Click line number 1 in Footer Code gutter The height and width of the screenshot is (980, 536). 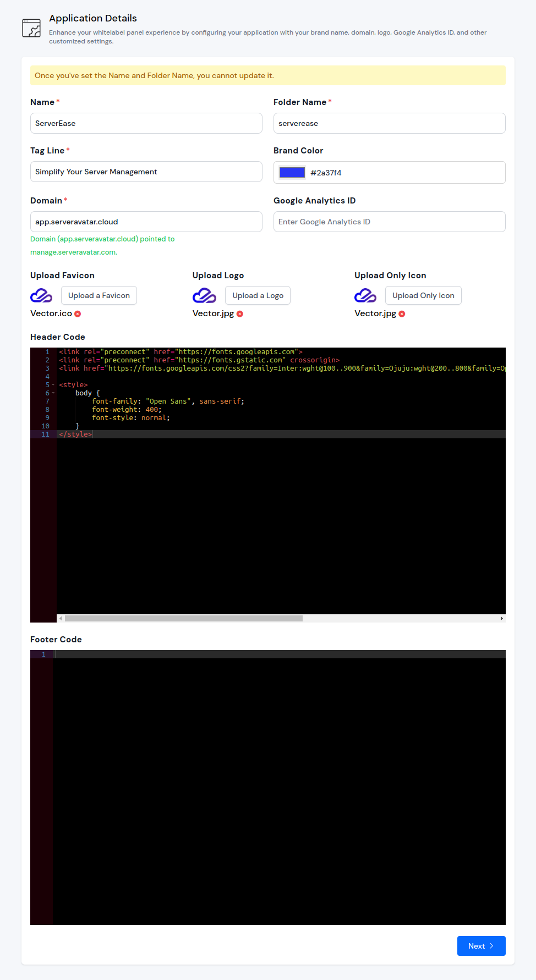tap(43, 654)
